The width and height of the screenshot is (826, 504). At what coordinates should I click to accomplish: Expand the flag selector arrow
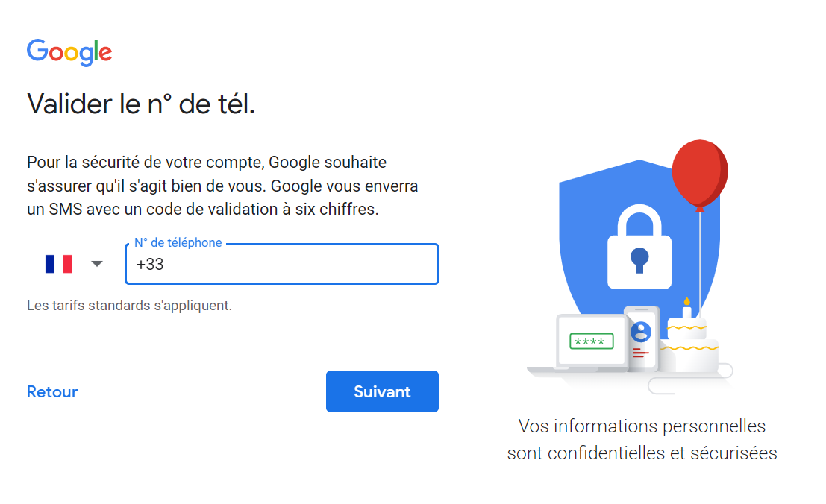click(x=96, y=263)
